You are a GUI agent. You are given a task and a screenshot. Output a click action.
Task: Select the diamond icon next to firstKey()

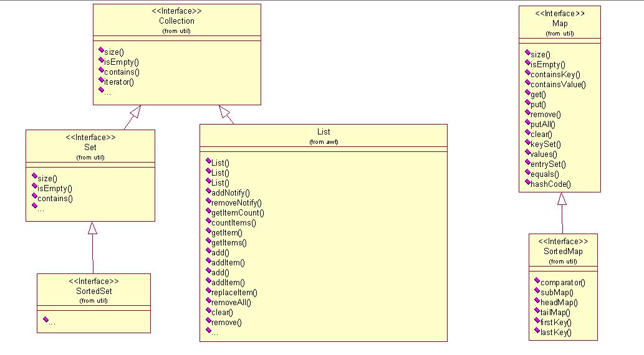[x=537, y=320]
